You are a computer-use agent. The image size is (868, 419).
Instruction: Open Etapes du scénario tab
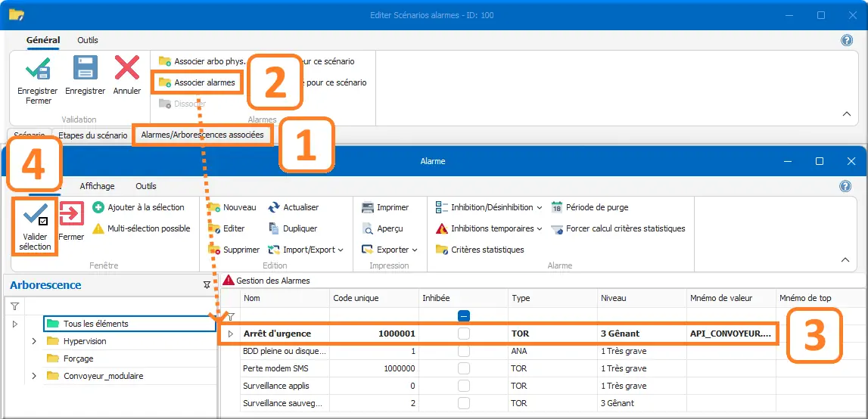[93, 135]
